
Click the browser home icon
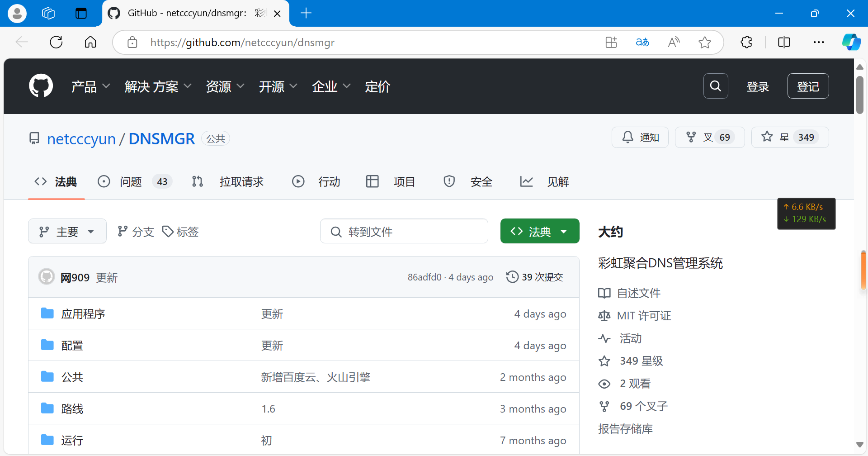tap(90, 43)
